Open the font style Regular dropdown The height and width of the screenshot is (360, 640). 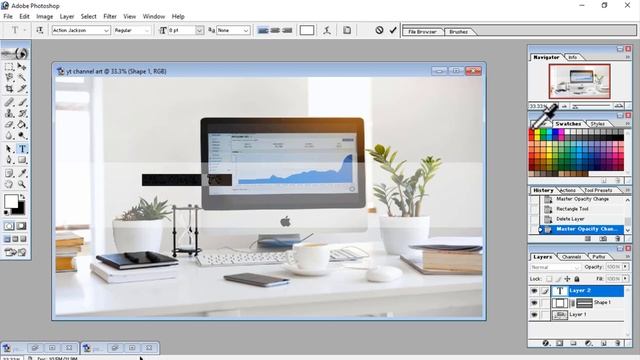tap(147, 31)
